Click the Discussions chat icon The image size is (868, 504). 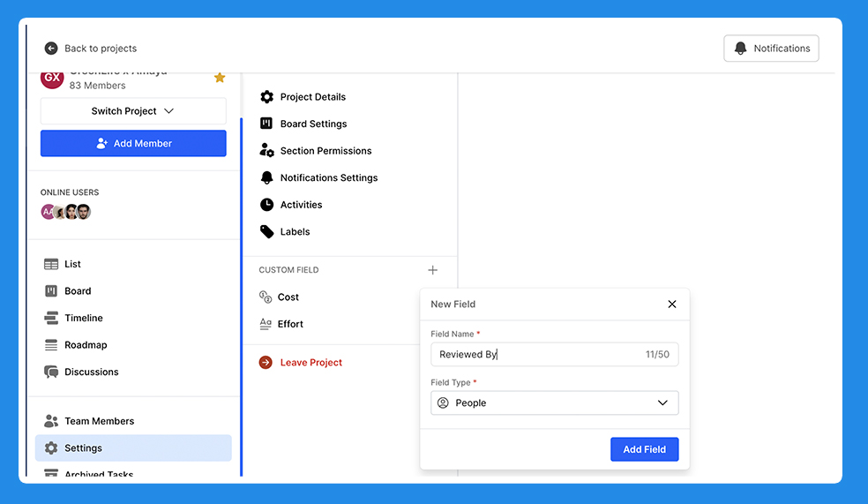[51, 372]
